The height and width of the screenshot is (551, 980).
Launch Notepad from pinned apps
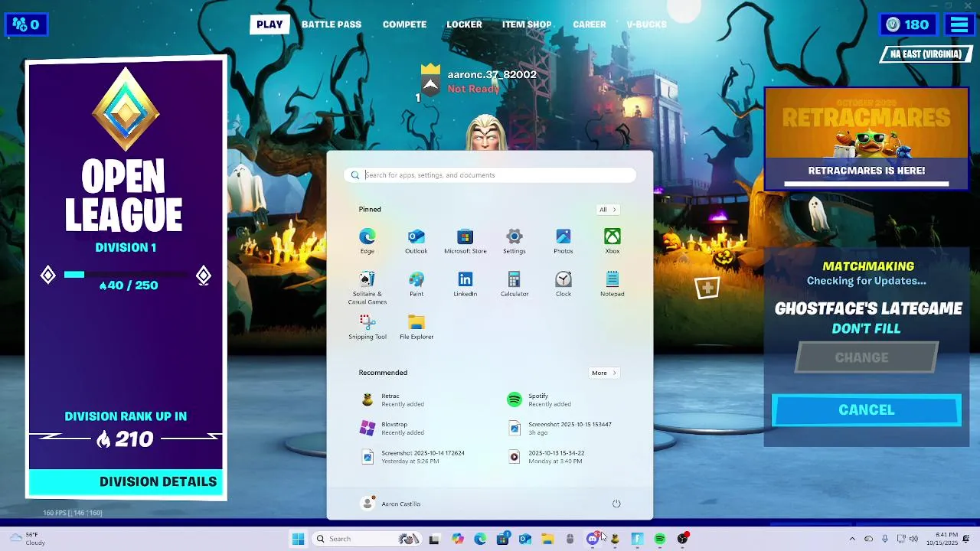(612, 283)
